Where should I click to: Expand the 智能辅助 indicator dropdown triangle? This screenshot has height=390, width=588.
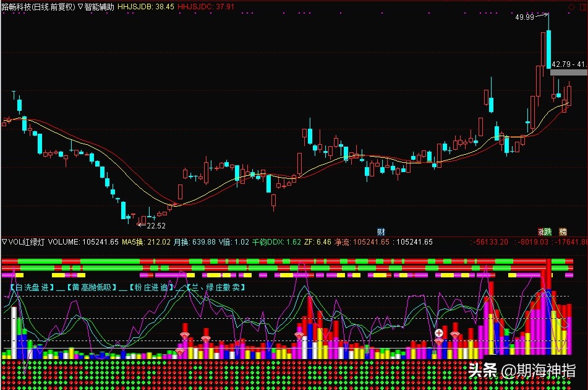tap(80, 7)
